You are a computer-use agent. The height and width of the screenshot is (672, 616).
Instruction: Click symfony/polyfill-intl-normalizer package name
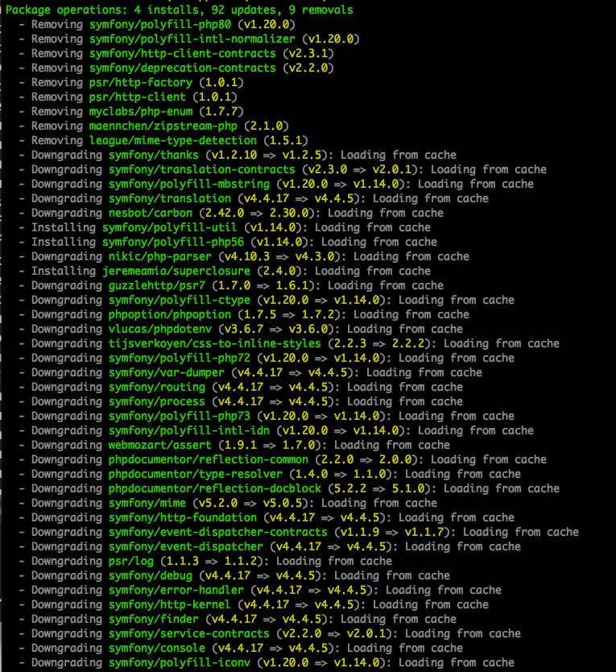(192, 39)
